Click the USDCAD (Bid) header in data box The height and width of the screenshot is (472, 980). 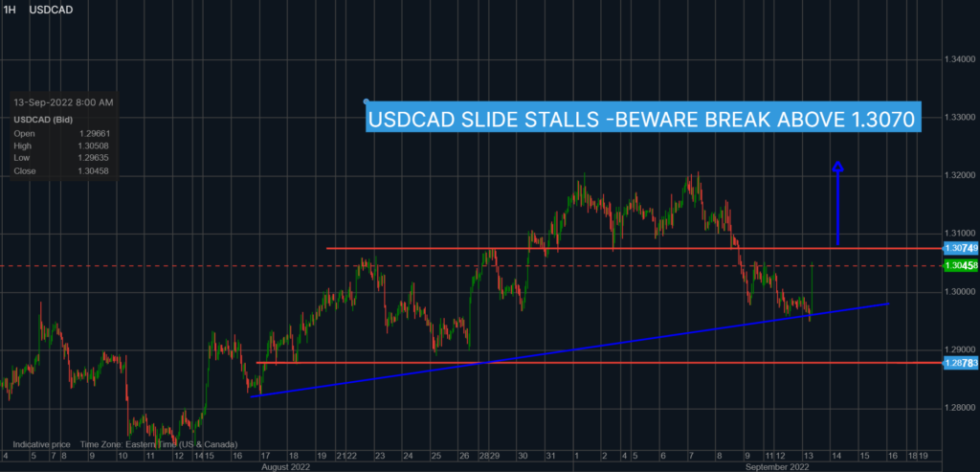click(x=43, y=119)
